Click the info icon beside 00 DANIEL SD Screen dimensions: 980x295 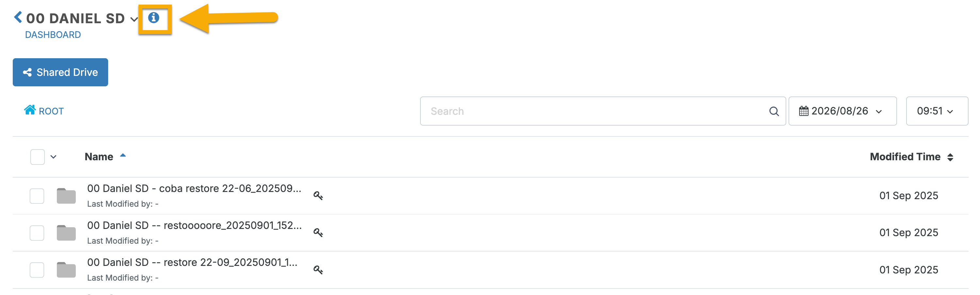154,18
